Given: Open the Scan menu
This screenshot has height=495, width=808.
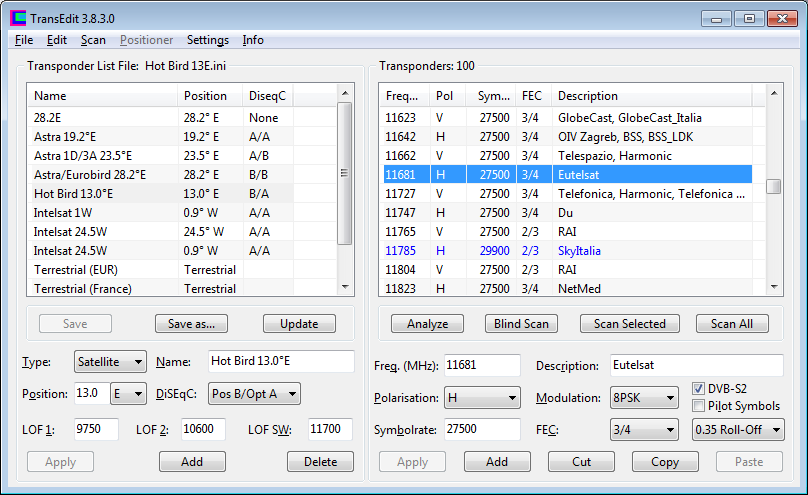Looking at the screenshot, I should tap(93, 40).
